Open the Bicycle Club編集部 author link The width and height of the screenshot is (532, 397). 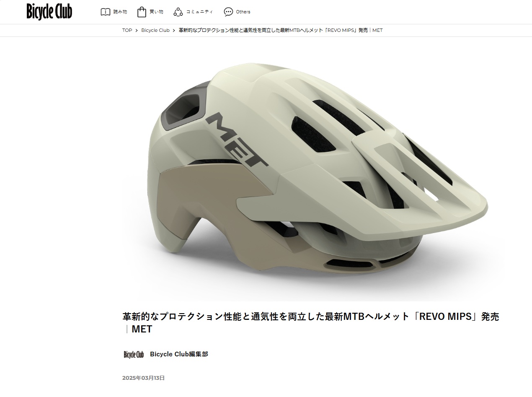click(179, 354)
